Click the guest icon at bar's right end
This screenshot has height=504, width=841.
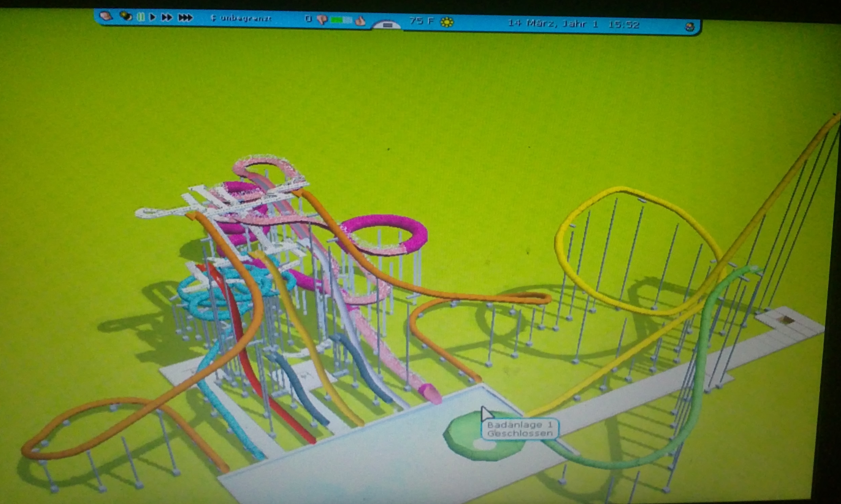click(x=690, y=27)
